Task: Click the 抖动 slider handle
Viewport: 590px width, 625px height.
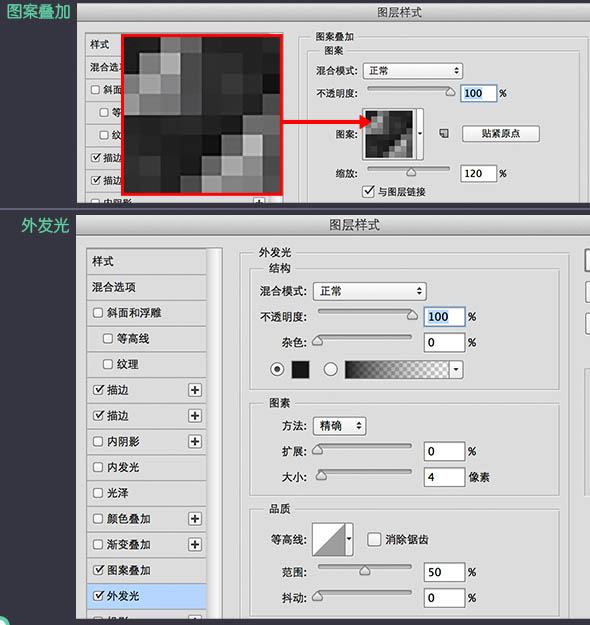Action: (x=317, y=596)
